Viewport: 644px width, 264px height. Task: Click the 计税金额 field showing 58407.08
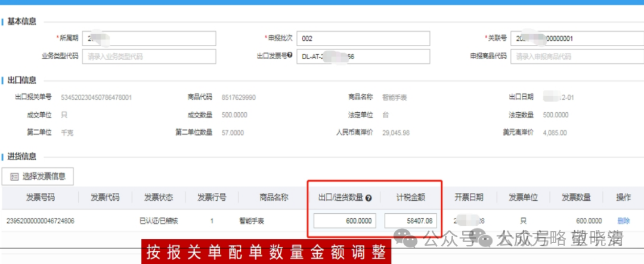coord(411,221)
